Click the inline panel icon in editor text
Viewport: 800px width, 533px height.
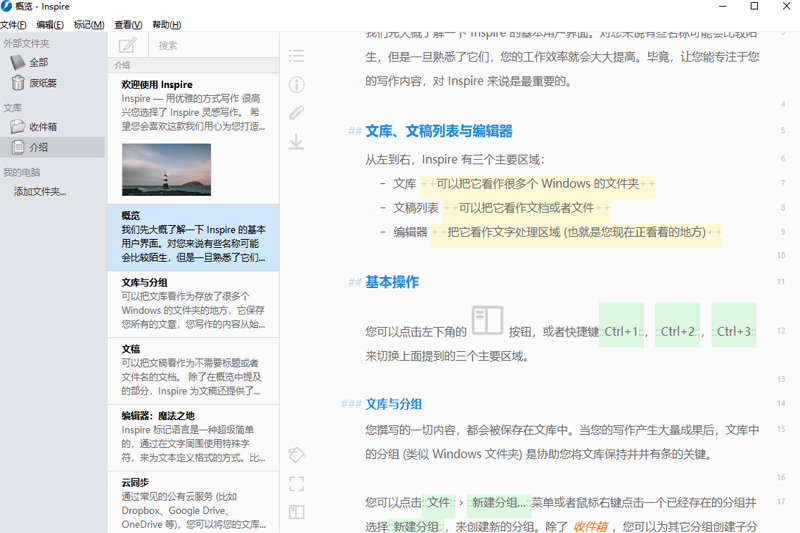click(x=487, y=320)
